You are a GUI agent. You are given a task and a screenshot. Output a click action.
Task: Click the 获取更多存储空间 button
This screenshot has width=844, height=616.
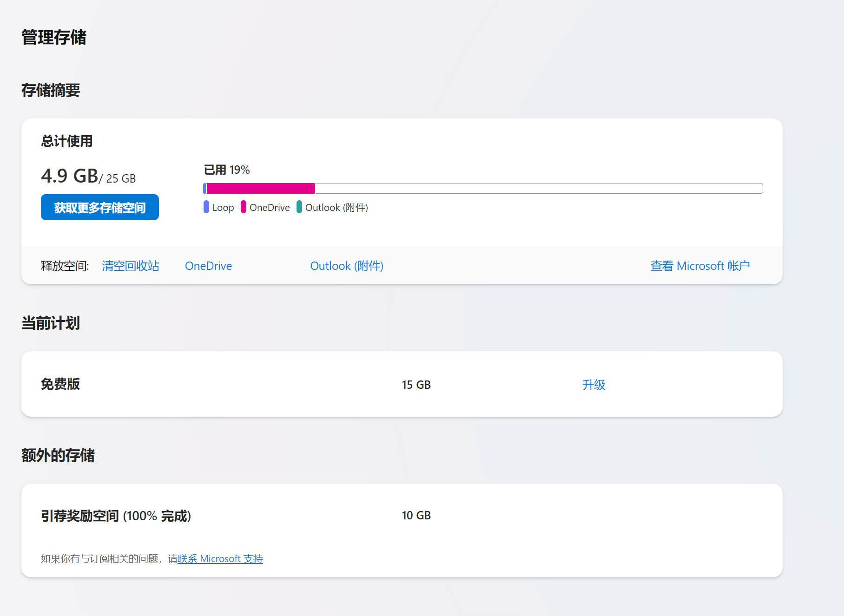tap(100, 207)
